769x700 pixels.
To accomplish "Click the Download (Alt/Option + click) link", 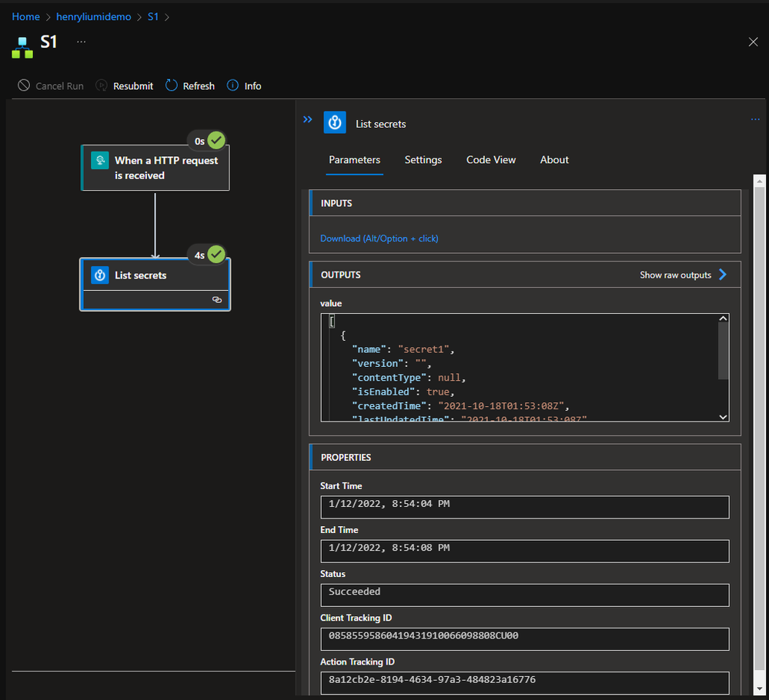I will [379, 238].
